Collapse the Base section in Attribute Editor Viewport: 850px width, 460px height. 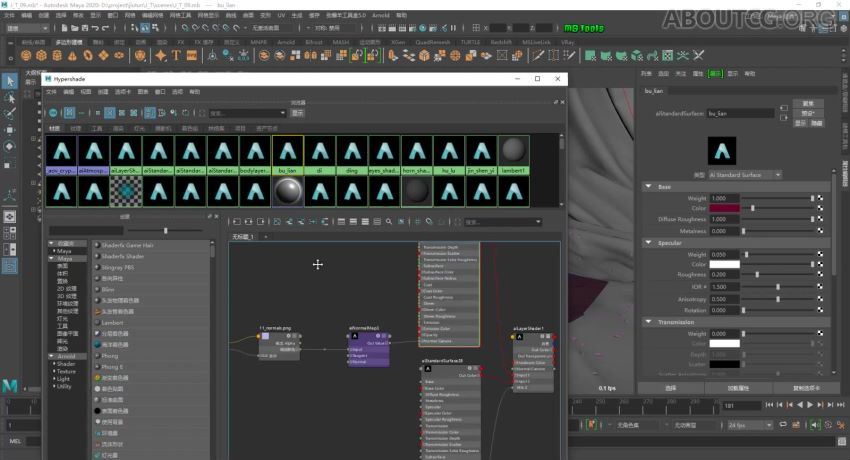(x=648, y=186)
